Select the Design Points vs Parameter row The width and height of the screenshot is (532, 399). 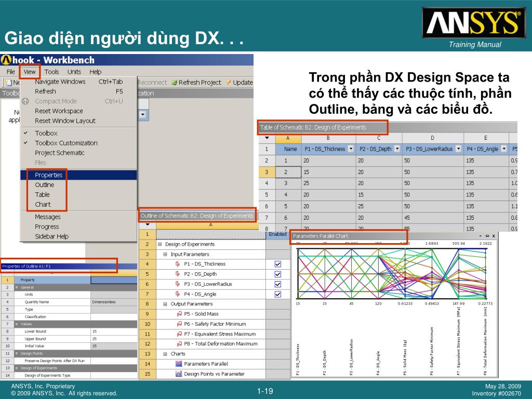pyautogui.click(x=210, y=374)
